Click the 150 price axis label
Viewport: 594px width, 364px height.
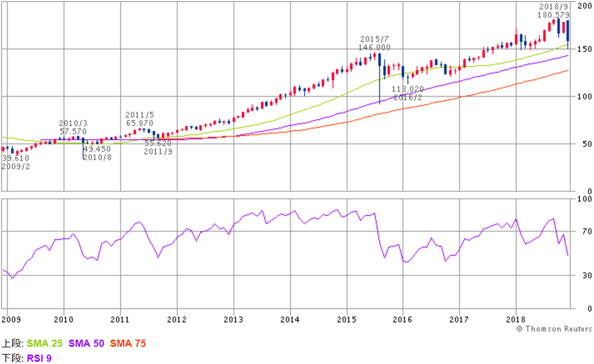585,49
